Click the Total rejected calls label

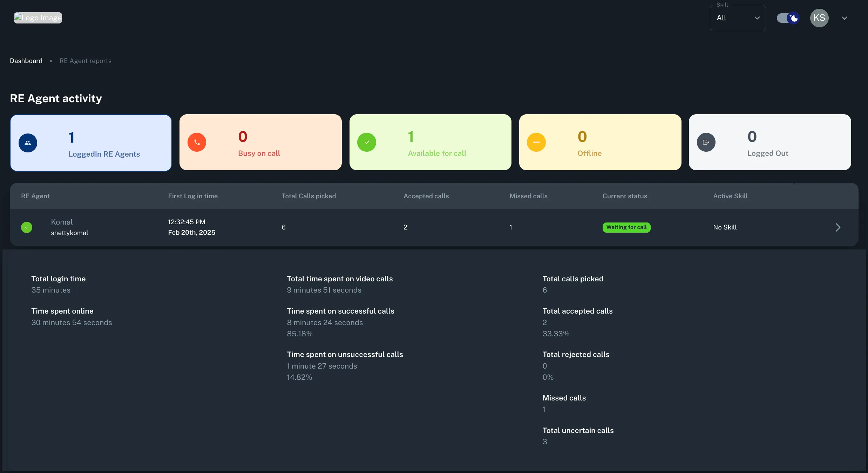coord(576,354)
